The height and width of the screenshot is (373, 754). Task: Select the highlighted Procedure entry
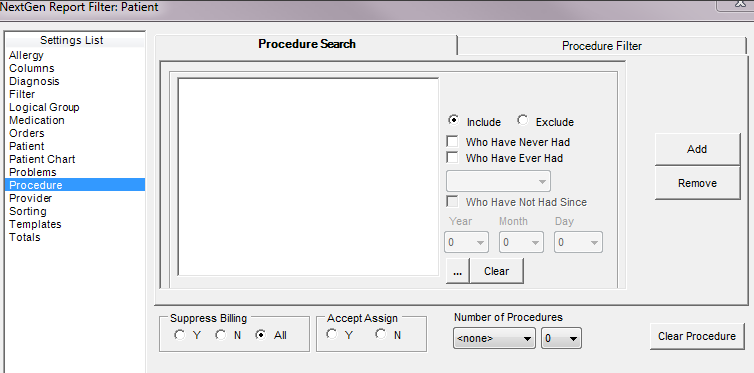[x=75, y=185]
